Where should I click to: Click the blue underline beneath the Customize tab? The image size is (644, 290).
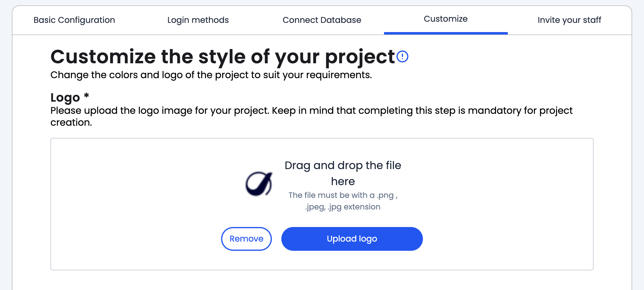tap(445, 33)
